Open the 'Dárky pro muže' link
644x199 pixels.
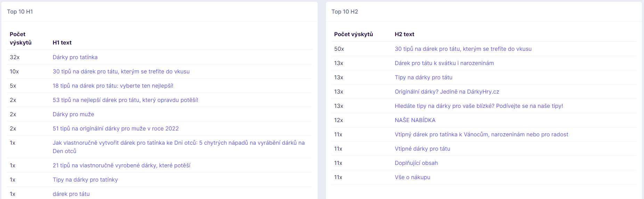73,114
